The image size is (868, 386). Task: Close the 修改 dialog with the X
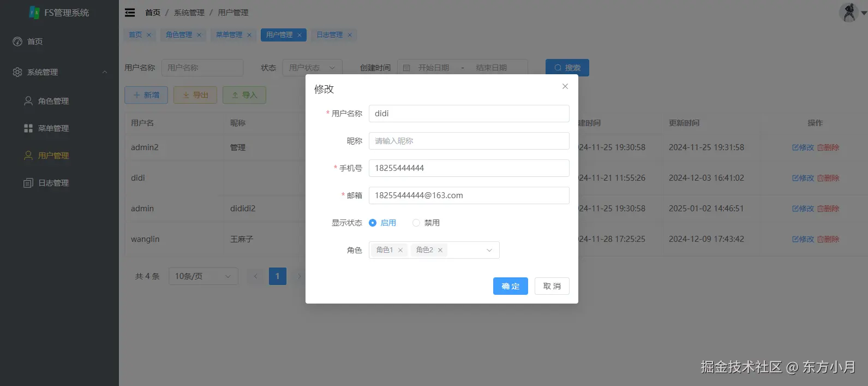click(565, 86)
